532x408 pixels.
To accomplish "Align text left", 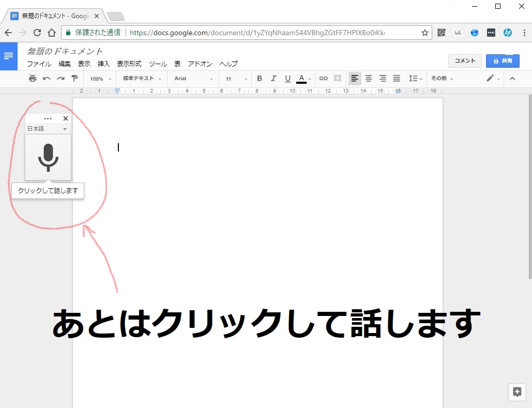I will [355, 79].
